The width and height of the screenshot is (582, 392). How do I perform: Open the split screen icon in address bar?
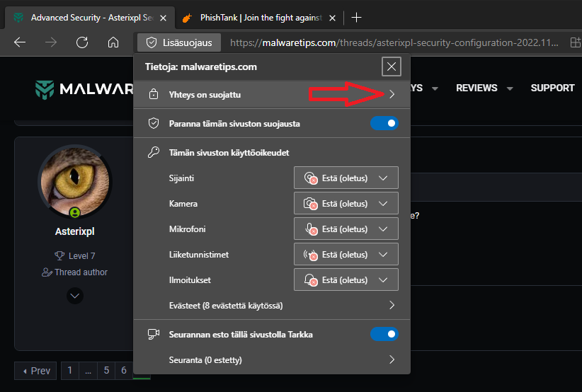tap(575, 42)
